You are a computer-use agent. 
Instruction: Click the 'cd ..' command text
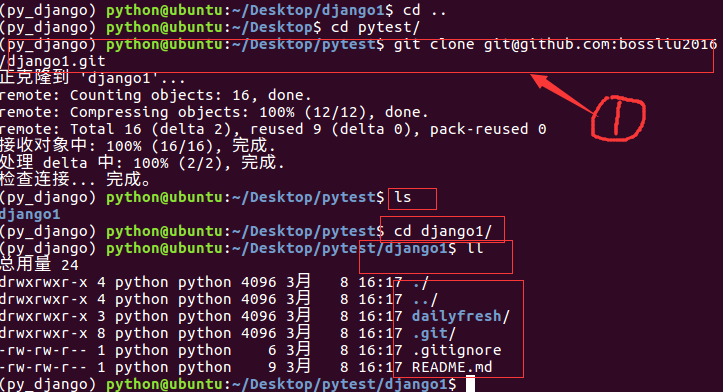click(x=424, y=10)
